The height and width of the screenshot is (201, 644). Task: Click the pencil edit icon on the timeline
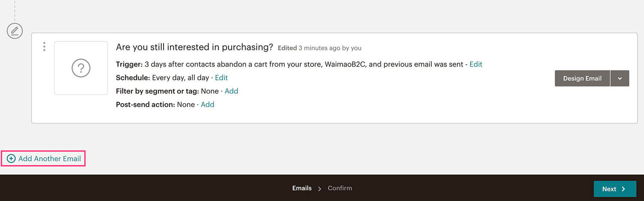point(15,31)
